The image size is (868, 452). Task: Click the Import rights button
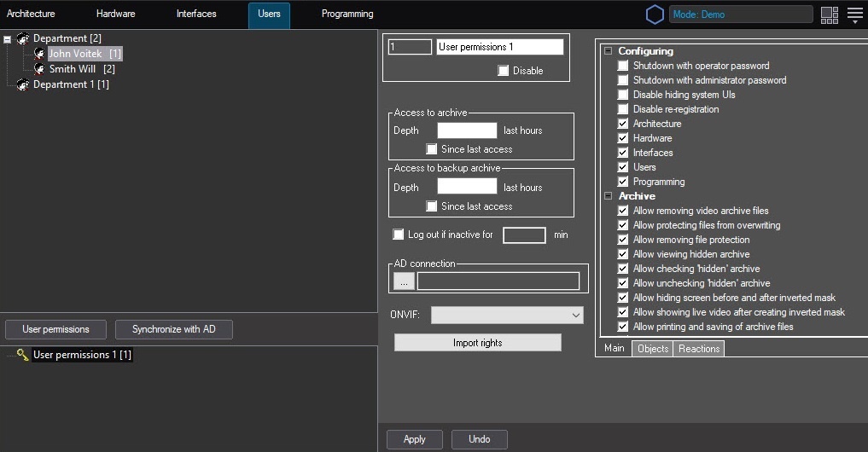pyautogui.click(x=478, y=343)
